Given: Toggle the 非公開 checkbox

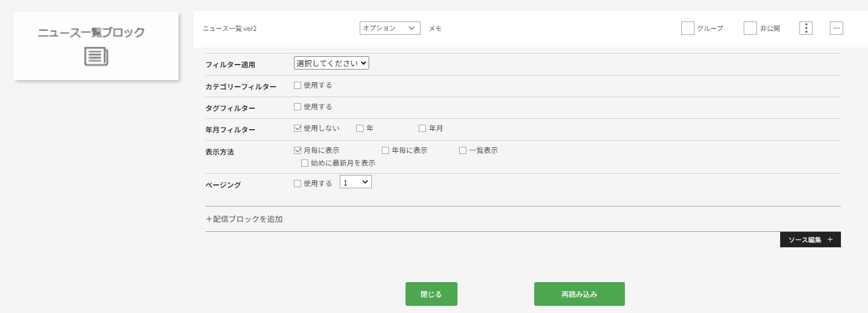Looking at the screenshot, I should coord(750,28).
